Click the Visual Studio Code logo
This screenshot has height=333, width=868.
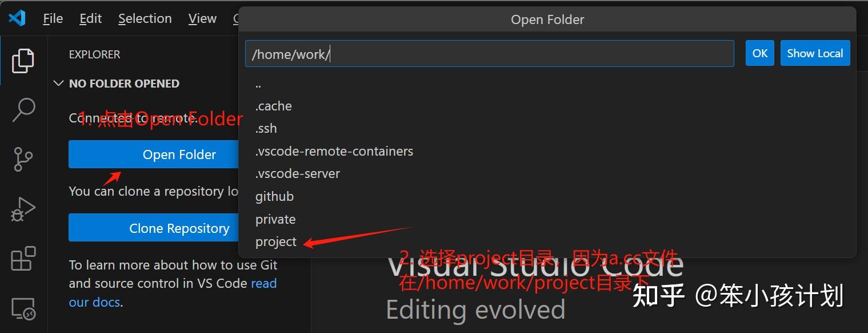coord(17,18)
